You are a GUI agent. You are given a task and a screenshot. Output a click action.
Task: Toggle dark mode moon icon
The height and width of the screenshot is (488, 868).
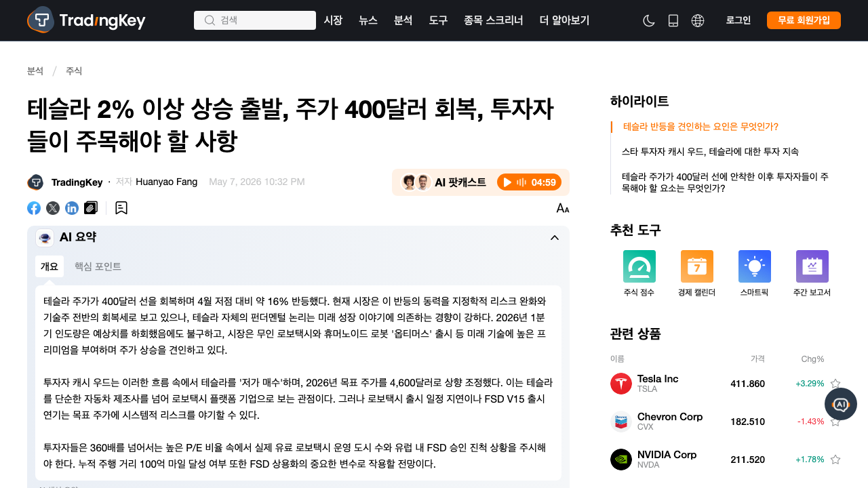(649, 20)
